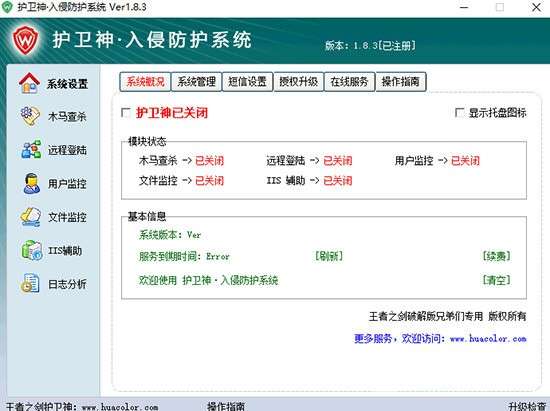
Task: Open the 系统管理 tab
Action: [196, 82]
